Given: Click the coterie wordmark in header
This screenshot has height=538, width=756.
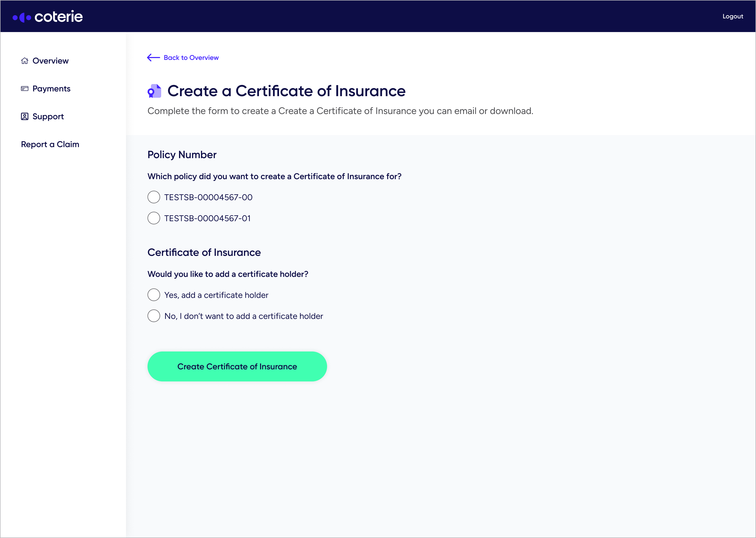Looking at the screenshot, I should pos(59,17).
